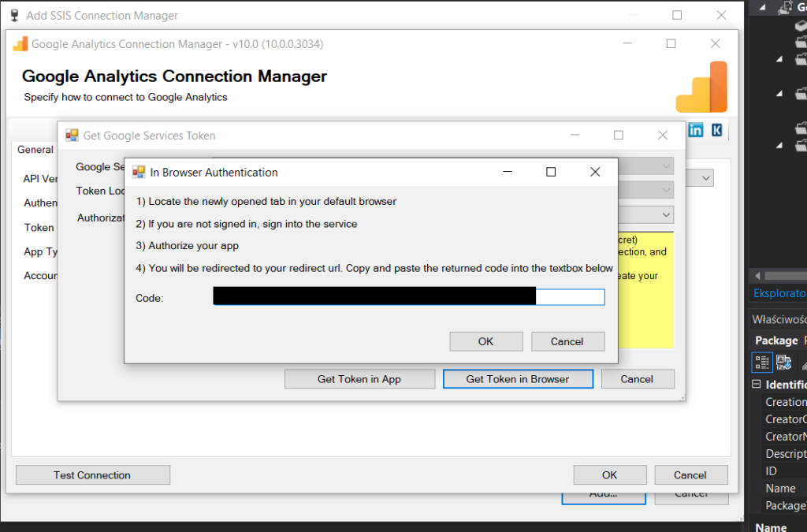Click the In Browser Authentication title icon
This screenshot has height=532, width=807.
tap(139, 172)
